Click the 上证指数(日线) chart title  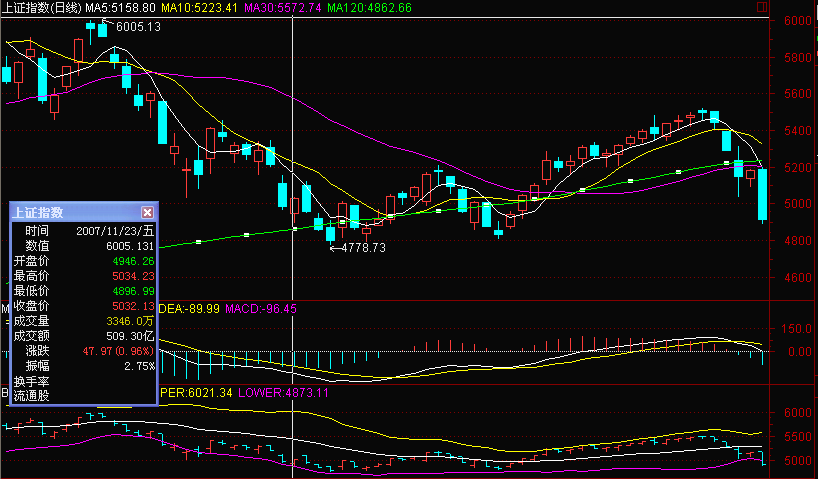pyautogui.click(x=42, y=8)
